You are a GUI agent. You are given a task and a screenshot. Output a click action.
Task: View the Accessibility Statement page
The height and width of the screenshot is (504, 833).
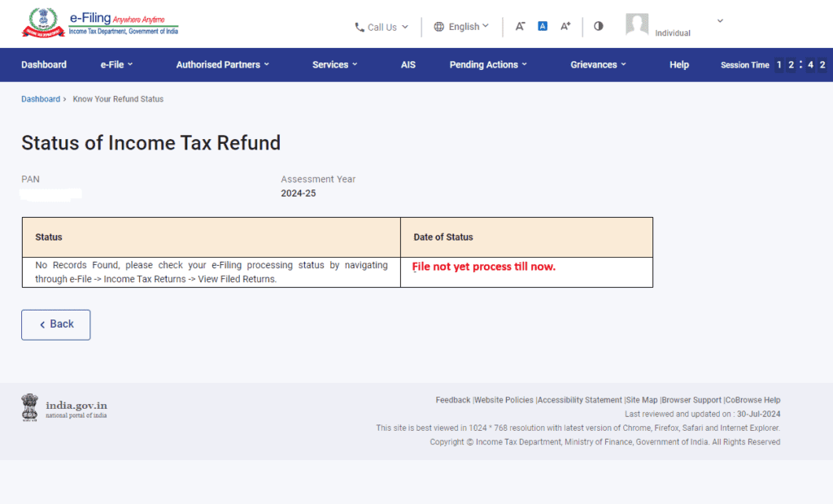[x=579, y=400]
